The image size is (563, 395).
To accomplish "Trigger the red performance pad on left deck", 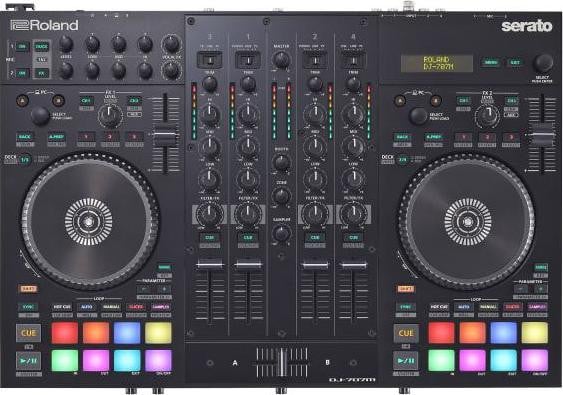I will point(65,333).
